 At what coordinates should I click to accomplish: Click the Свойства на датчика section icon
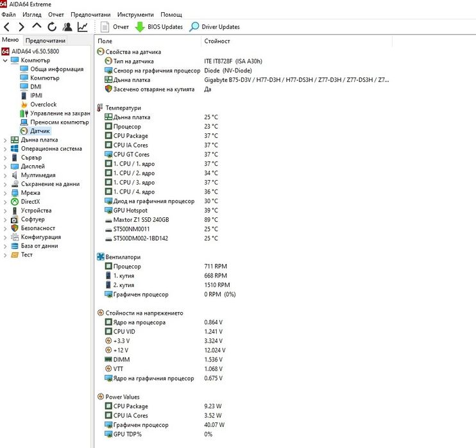coord(101,52)
